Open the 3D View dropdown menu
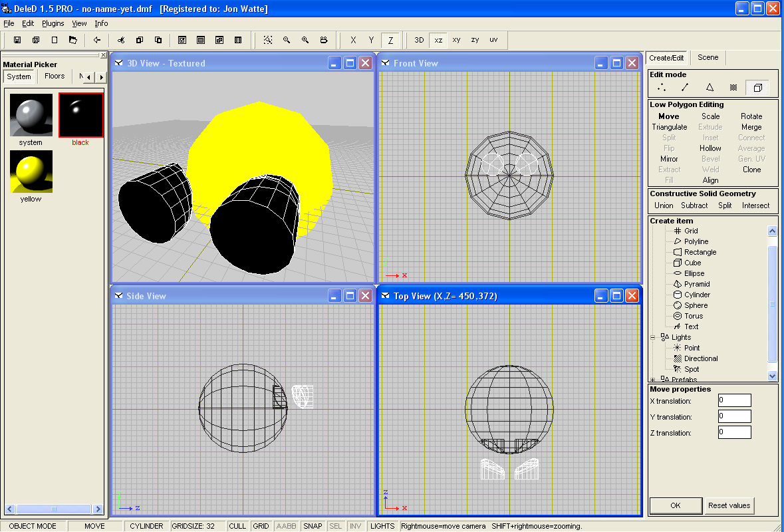Viewport: 784px width, 532px height. [118, 63]
